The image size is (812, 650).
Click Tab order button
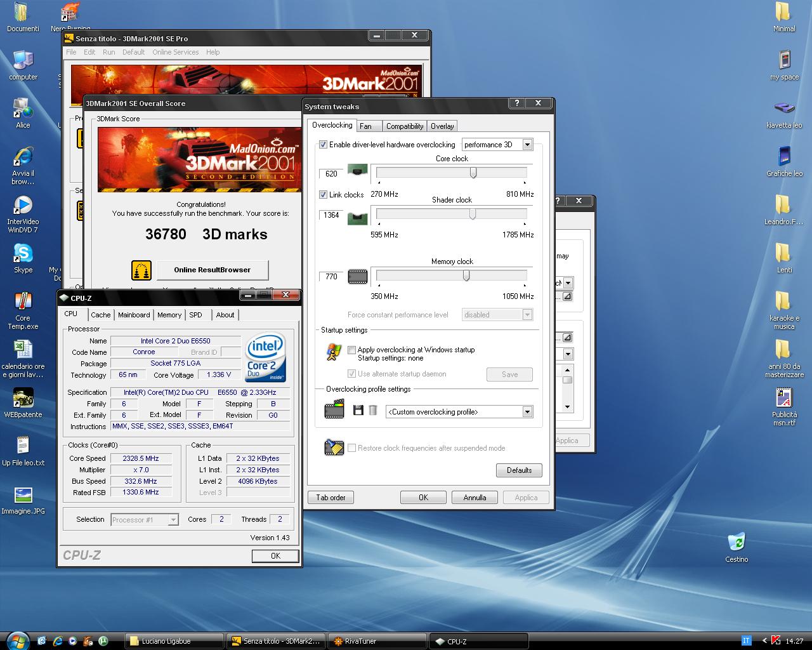point(331,498)
